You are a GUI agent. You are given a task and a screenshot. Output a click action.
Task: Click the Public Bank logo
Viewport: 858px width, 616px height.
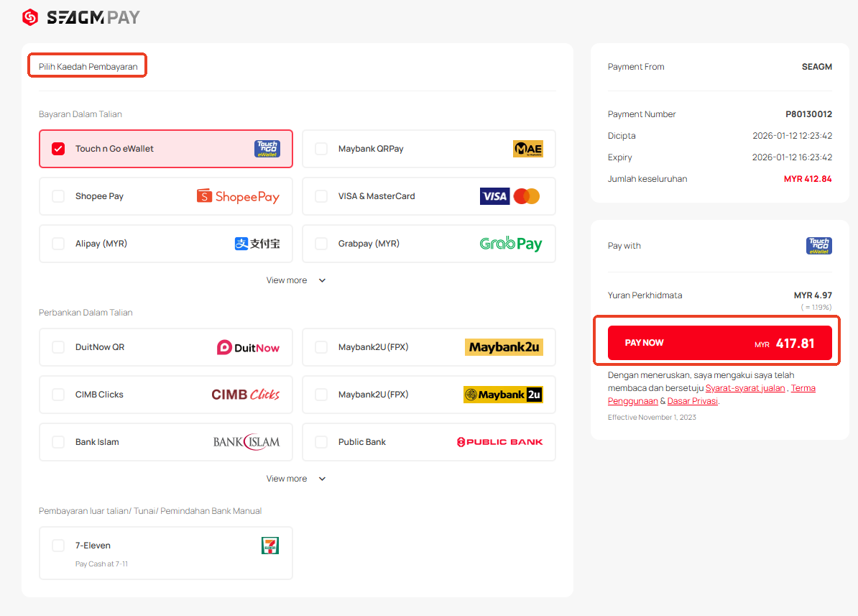click(x=499, y=442)
